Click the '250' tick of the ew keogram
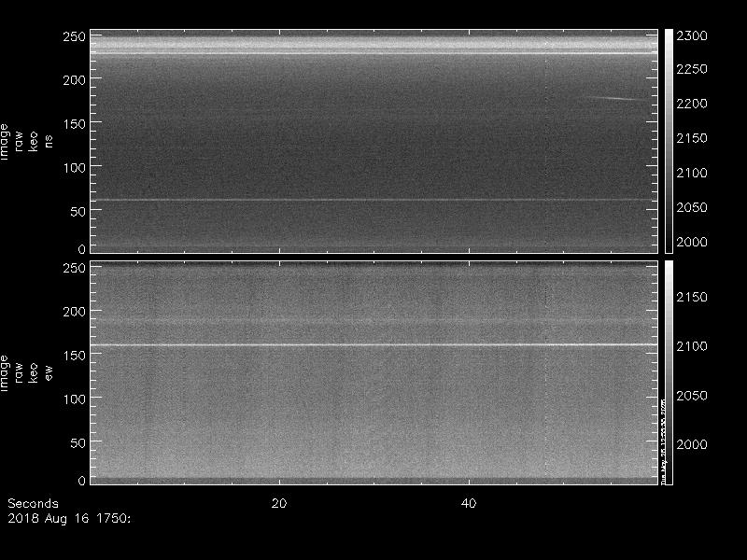Viewport: 747px width, 560px height. tap(75, 268)
